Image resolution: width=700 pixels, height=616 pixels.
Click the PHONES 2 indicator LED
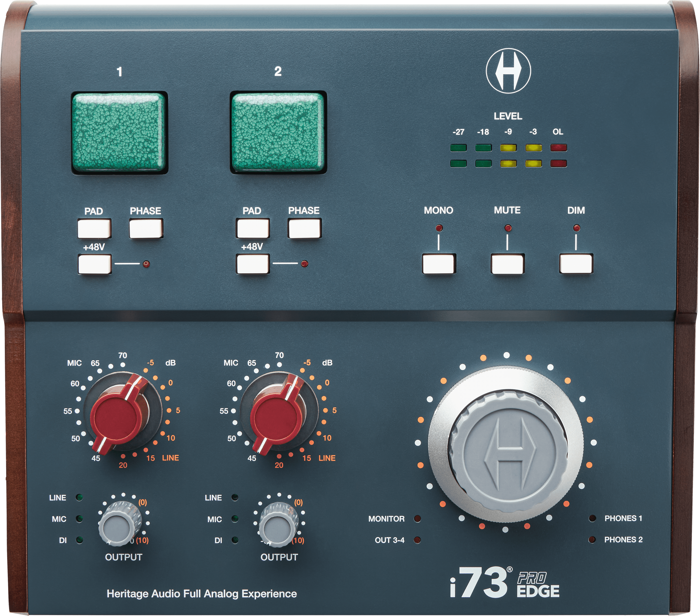pos(592,540)
